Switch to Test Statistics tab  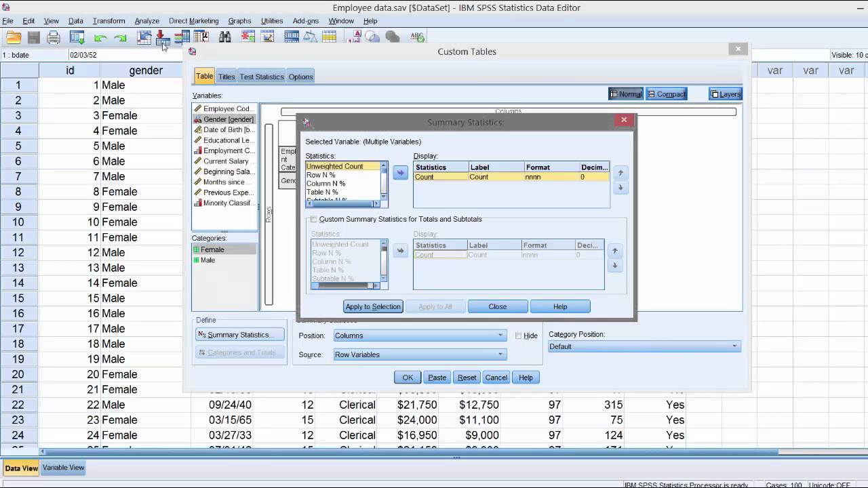coord(262,77)
